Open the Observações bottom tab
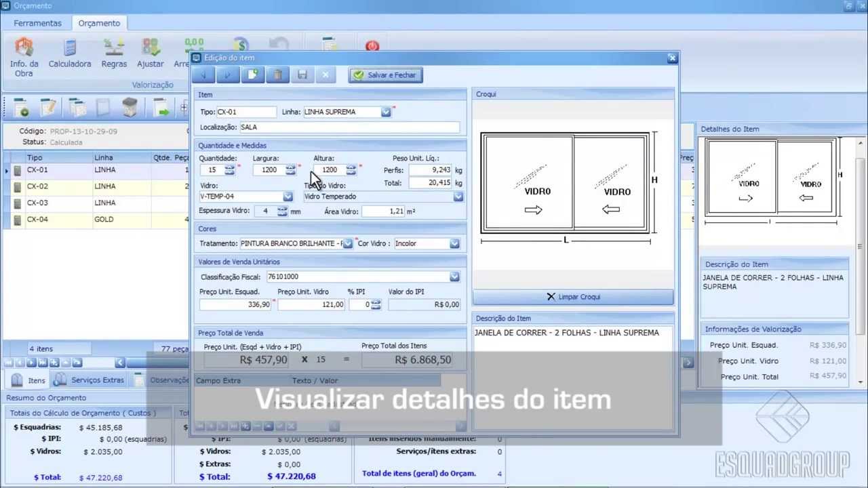Image resolution: width=868 pixels, height=488 pixels. pyautogui.click(x=161, y=380)
